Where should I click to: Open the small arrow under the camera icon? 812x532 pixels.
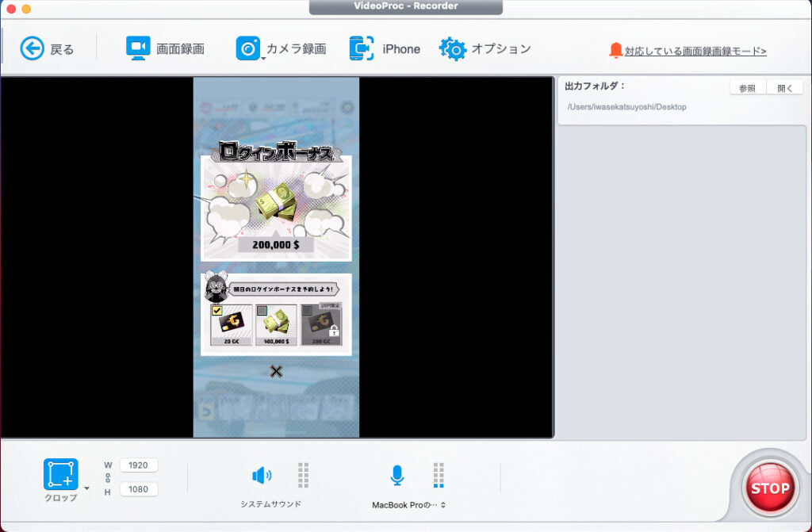[x=263, y=59]
